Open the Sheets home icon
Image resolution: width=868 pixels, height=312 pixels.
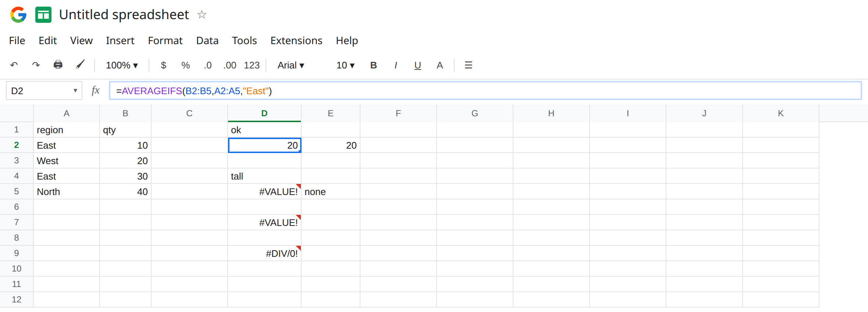pyautogui.click(x=43, y=15)
